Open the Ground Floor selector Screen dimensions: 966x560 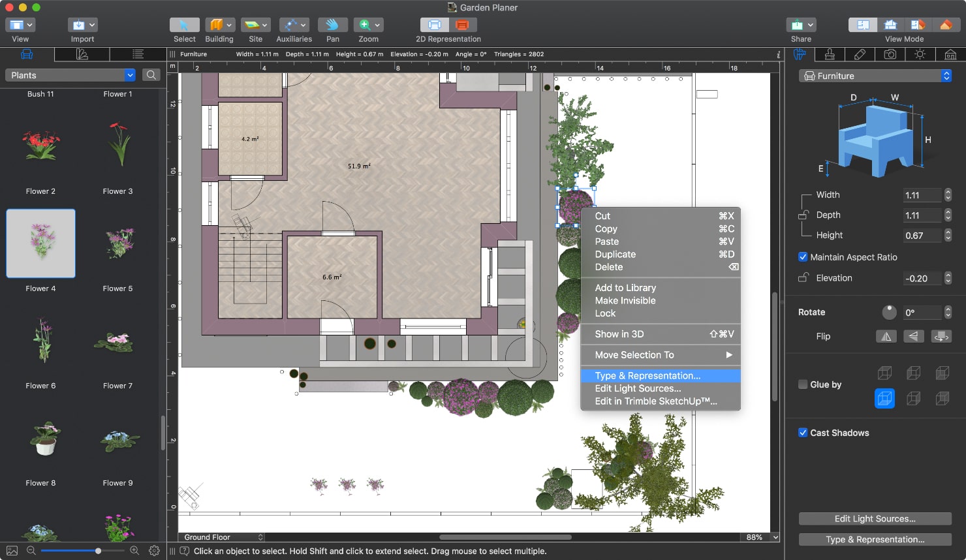click(223, 537)
